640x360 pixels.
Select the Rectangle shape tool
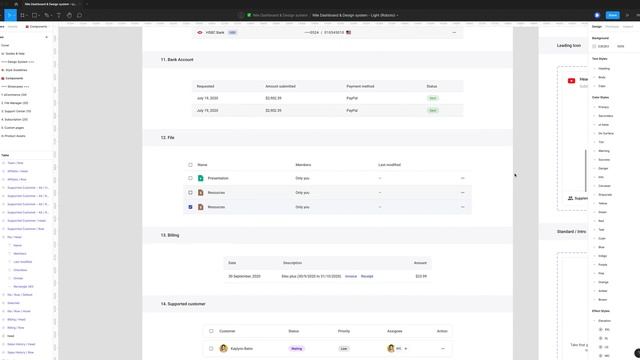coord(35,15)
